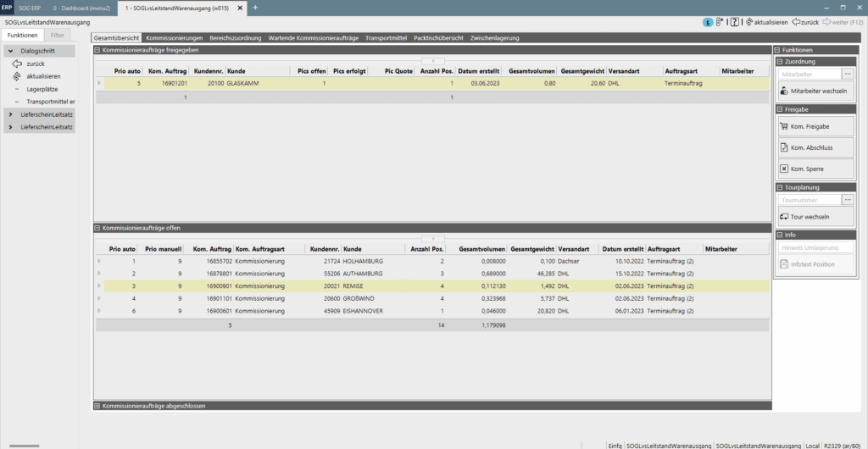Click order number 16855702

point(220,260)
